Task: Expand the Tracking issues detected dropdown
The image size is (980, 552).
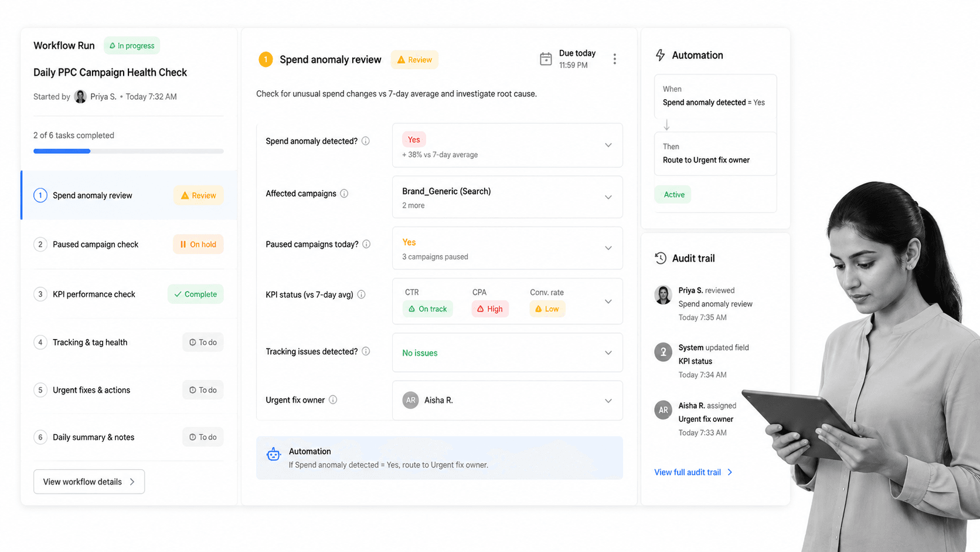Action: (608, 353)
